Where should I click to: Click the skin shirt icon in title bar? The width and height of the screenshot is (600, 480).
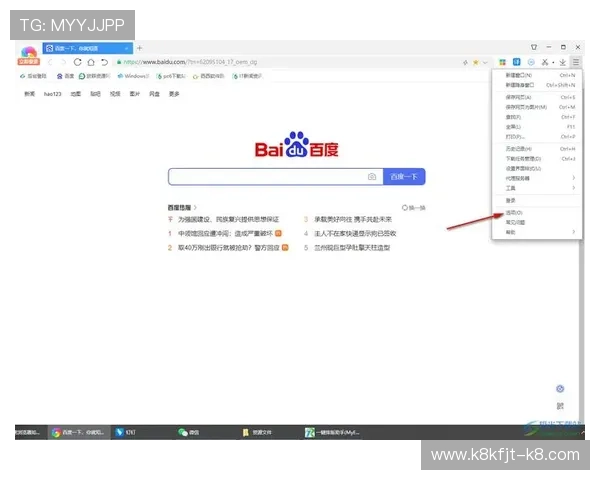534,47
